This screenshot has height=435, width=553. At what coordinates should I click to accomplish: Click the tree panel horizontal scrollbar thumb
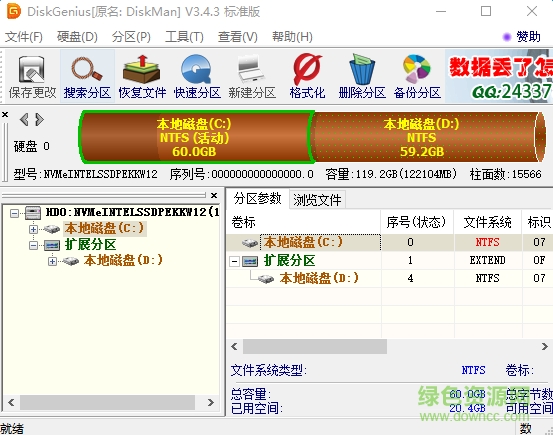(107, 402)
